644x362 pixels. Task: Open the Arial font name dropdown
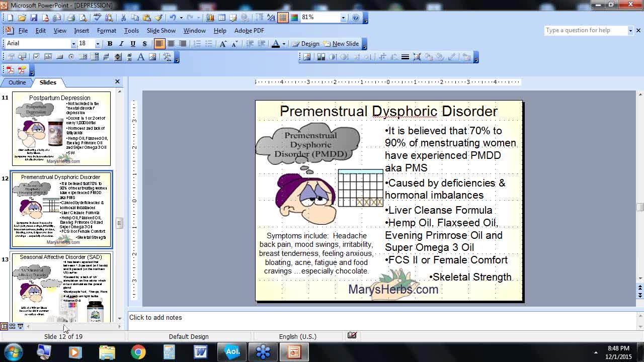(73, 44)
